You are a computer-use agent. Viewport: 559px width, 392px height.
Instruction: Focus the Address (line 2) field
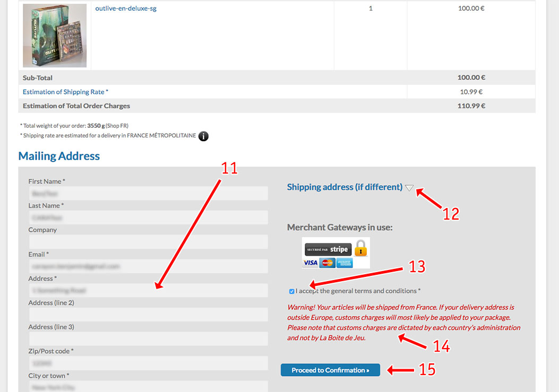148,315
